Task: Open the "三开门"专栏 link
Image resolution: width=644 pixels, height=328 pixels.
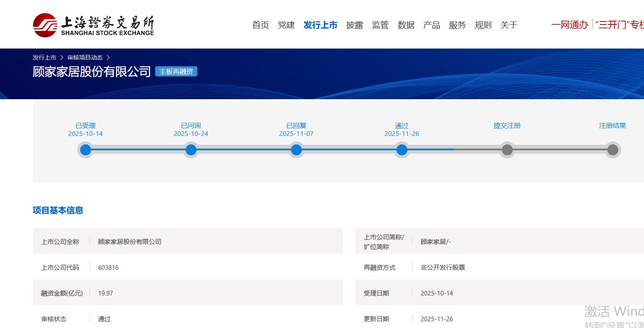Action: [620, 24]
